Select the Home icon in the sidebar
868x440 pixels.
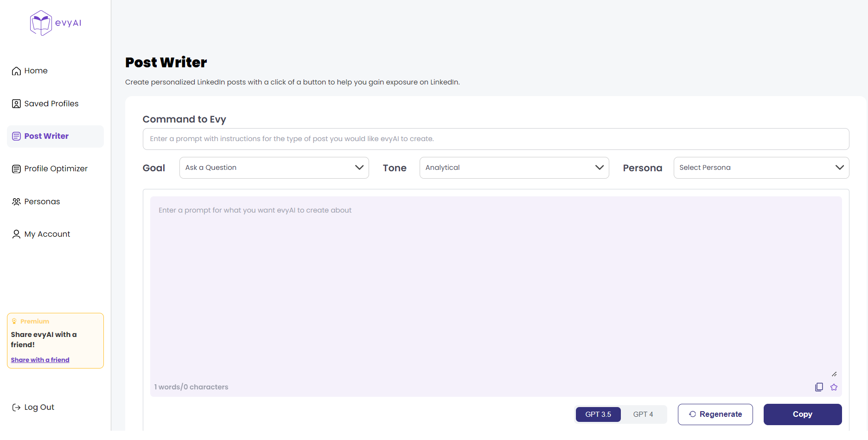pyautogui.click(x=16, y=71)
